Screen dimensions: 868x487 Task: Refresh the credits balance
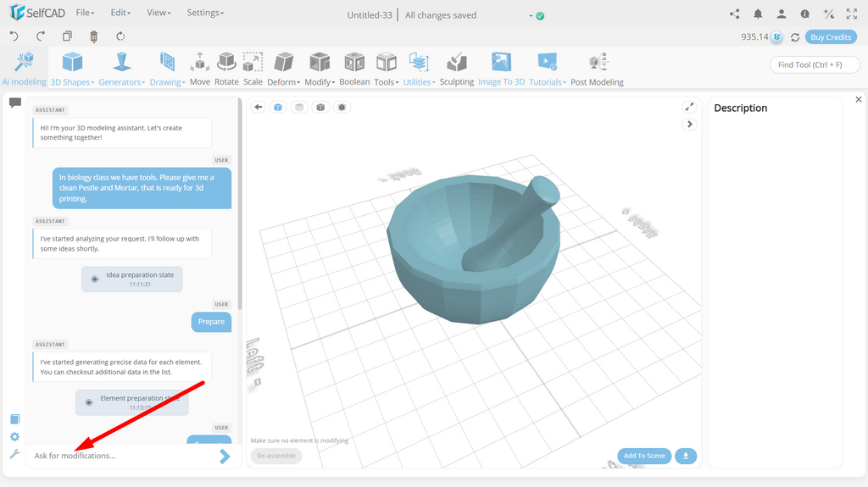pyautogui.click(x=795, y=37)
